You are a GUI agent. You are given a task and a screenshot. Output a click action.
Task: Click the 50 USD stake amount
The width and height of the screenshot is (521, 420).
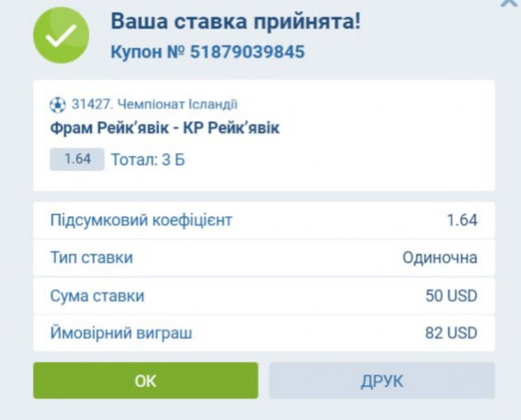pyautogui.click(x=451, y=295)
